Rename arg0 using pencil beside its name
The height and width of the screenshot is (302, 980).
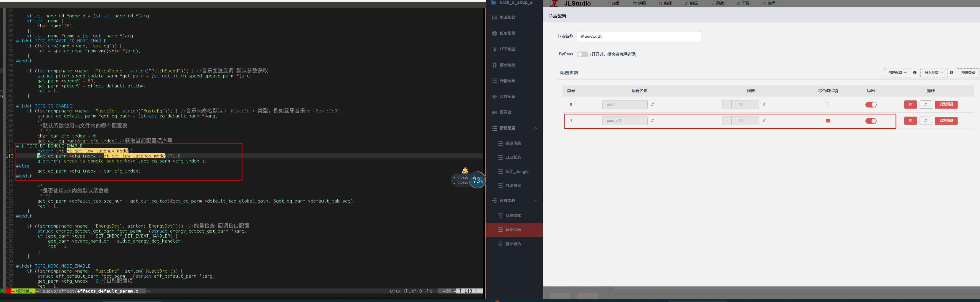[653, 104]
